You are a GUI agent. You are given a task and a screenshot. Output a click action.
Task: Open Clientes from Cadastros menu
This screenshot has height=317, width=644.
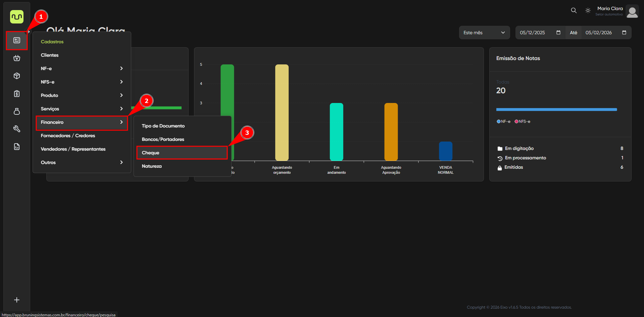point(50,55)
